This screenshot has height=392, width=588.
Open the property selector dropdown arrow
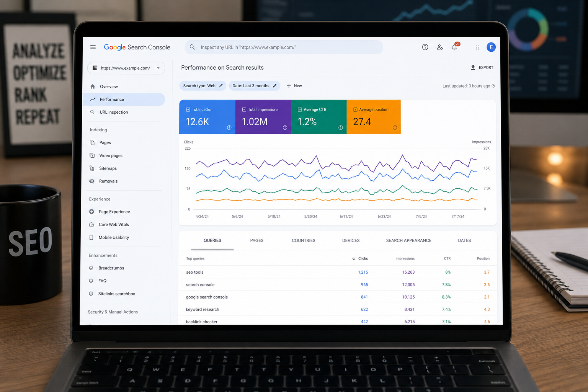click(x=158, y=68)
